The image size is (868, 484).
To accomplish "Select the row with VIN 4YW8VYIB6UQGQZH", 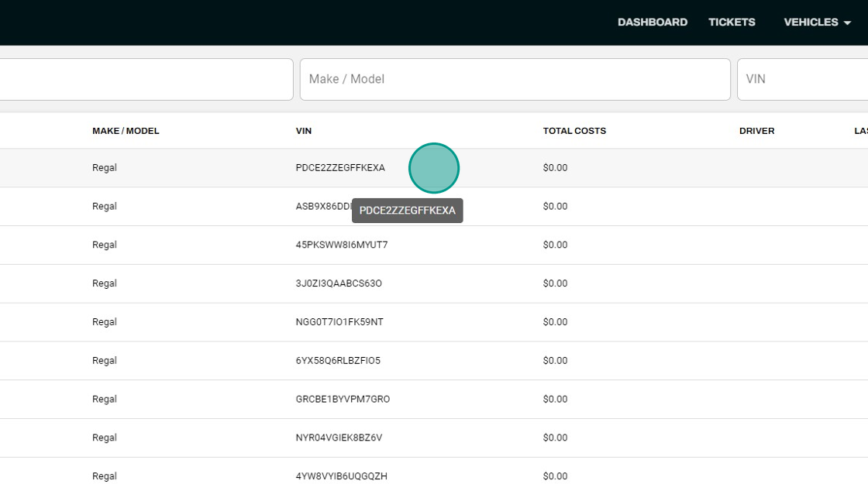I will tap(434, 473).
